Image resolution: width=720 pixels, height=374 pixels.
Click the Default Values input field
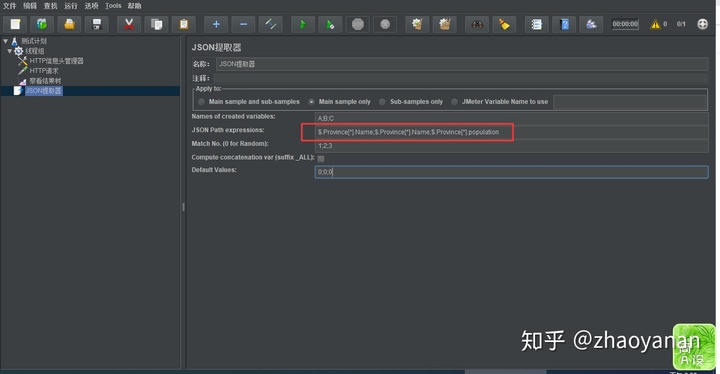[x=511, y=172]
